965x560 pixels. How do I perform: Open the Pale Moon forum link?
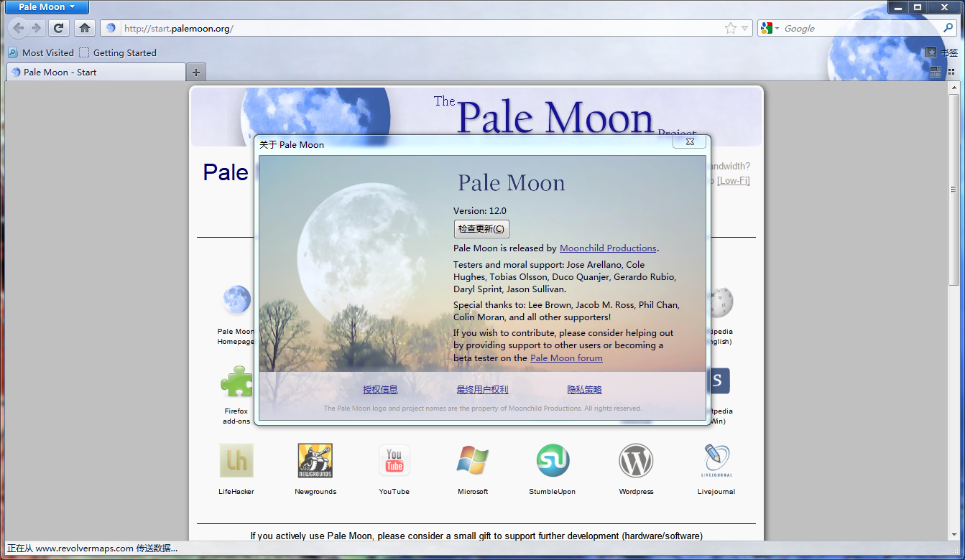[566, 358]
